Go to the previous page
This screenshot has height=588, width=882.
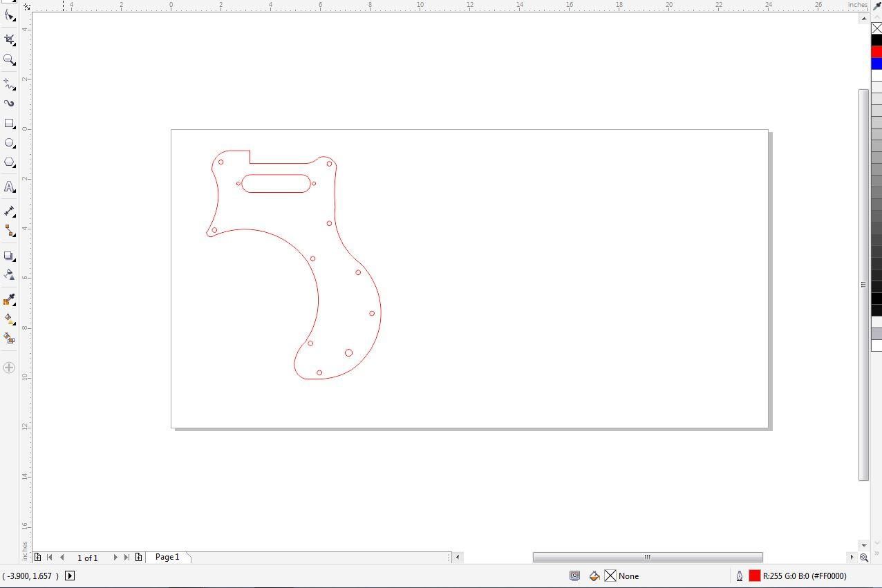tap(62, 557)
